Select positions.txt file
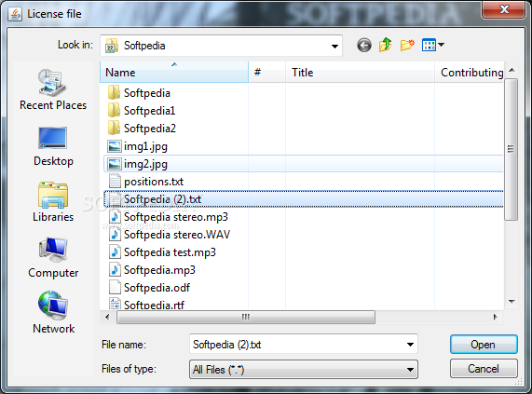The width and height of the screenshot is (532, 394). coord(146,182)
